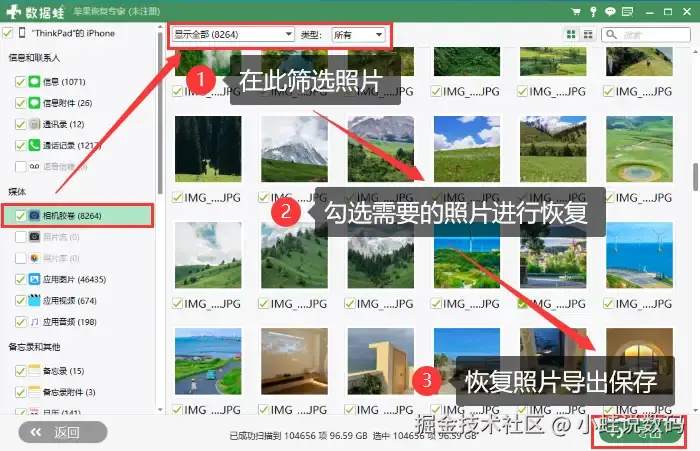Uncheck the 通讯录 (12) checkbox
This screenshot has height=451, width=700.
pos(20,124)
